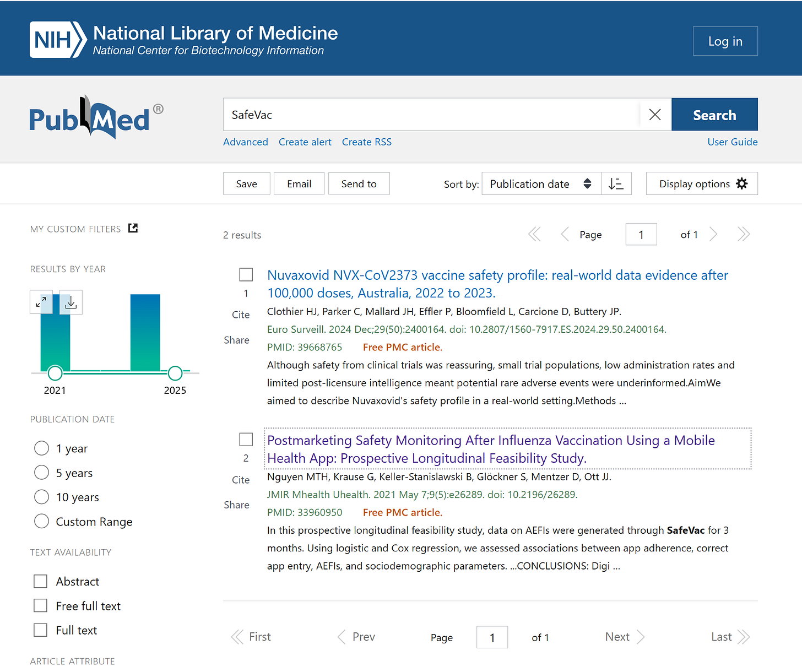Clear the search box with the X icon

655,115
